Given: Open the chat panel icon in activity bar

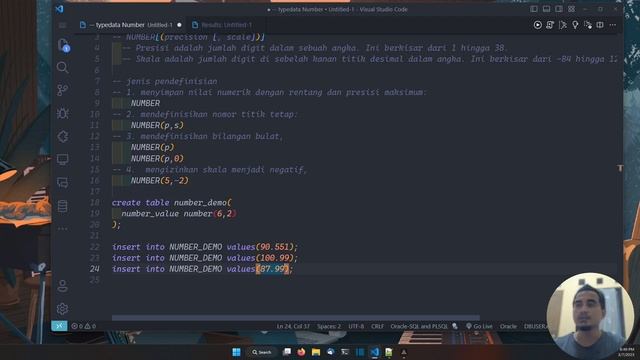Looking at the screenshot, I should 62,182.
